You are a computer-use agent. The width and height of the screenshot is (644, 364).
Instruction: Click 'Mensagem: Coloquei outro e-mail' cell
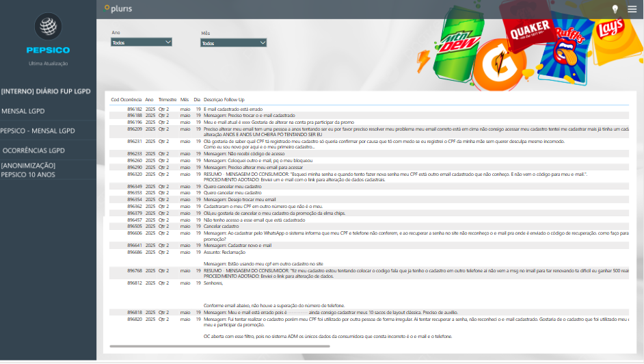(258, 161)
